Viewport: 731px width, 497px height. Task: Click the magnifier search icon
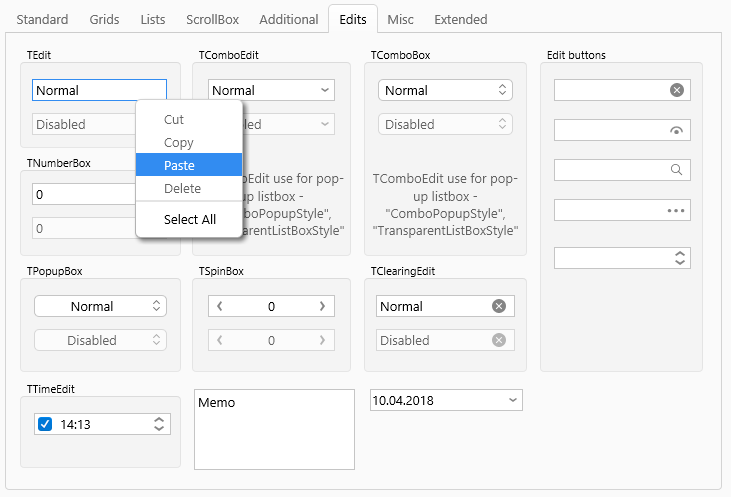676,170
